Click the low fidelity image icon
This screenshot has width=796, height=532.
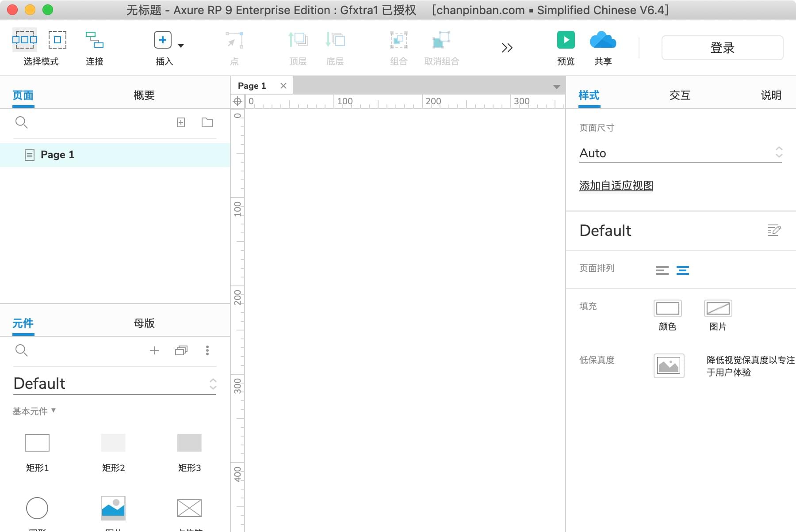tap(669, 366)
